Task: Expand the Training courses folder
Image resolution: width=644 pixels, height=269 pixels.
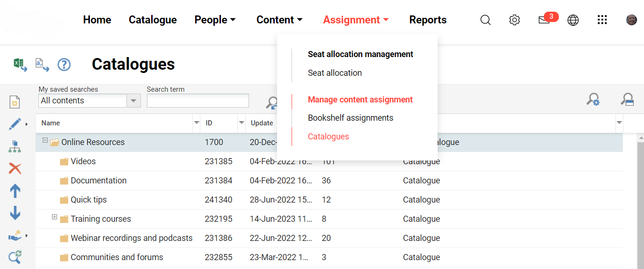Action: coord(54,217)
